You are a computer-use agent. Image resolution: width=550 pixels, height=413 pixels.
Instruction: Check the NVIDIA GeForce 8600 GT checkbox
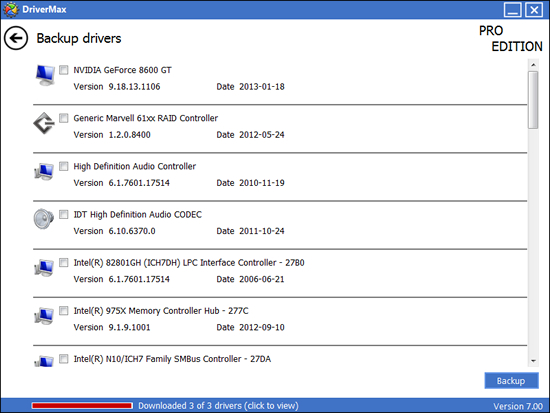click(63, 70)
